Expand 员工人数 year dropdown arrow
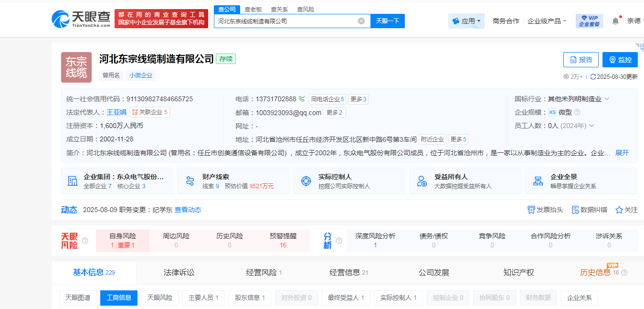 (x=591, y=126)
